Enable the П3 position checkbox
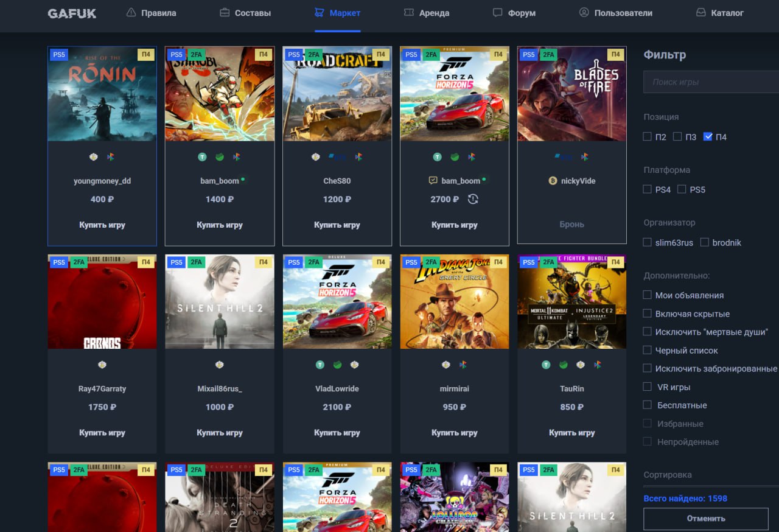This screenshot has height=532, width=779. click(x=677, y=137)
